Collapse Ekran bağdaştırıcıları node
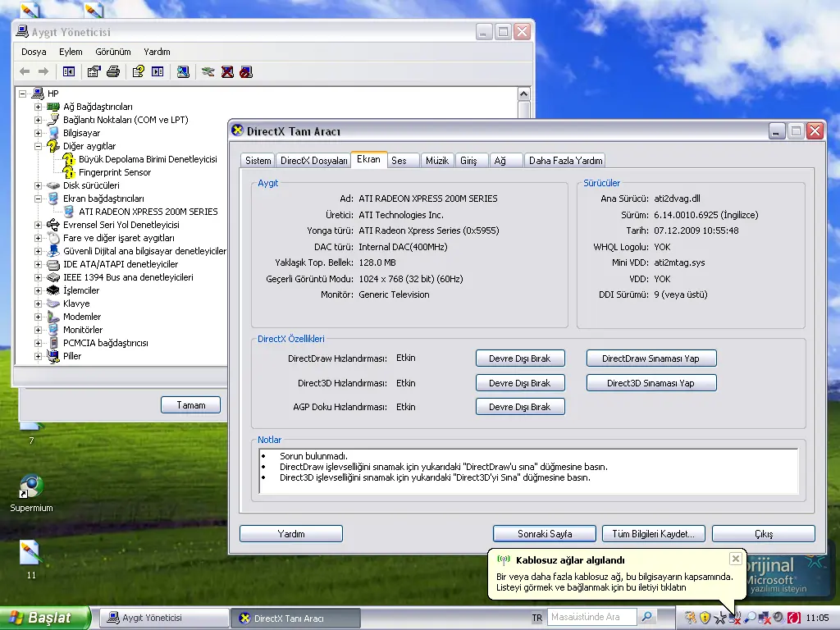Image resolution: width=840 pixels, height=630 pixels. 38,199
